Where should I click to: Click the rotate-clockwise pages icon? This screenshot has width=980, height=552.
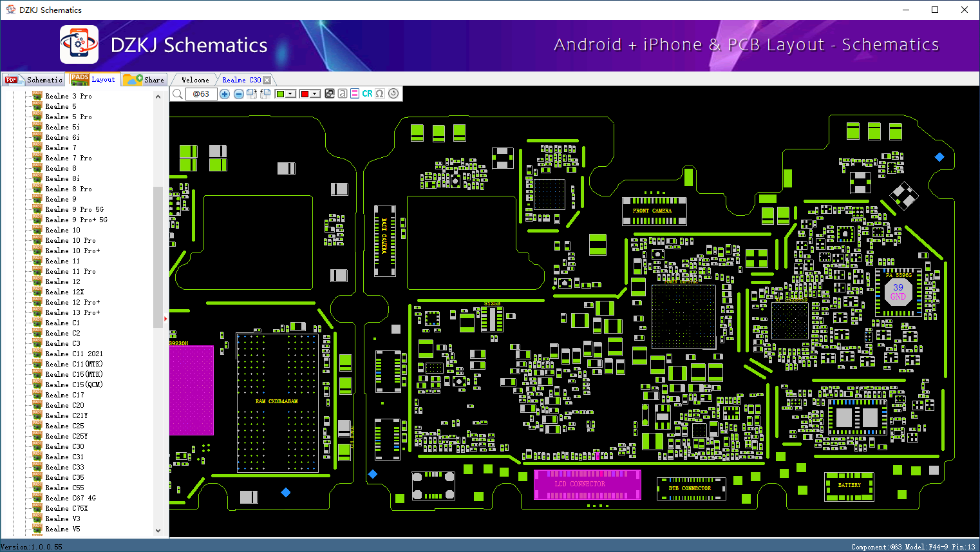(x=252, y=94)
